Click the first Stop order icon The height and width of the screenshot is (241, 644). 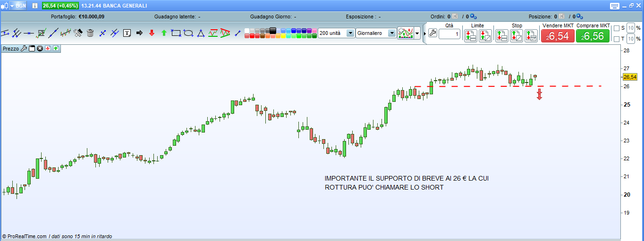(501, 36)
